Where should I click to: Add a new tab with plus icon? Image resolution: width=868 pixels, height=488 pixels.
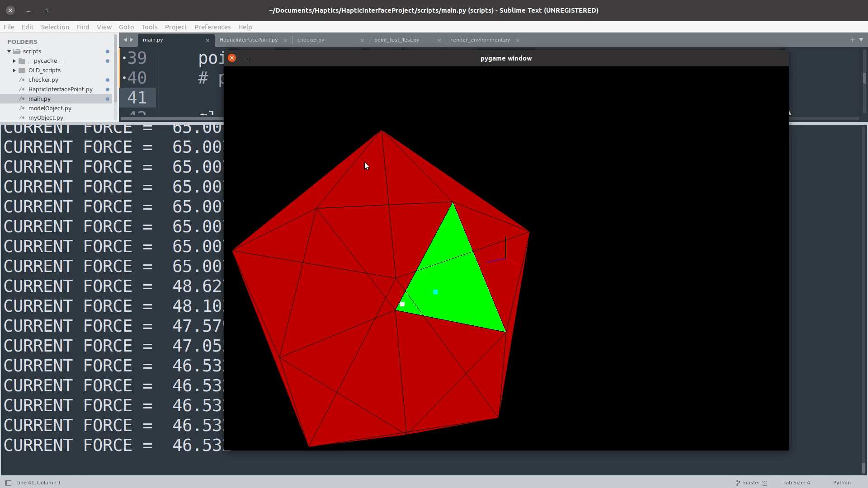tap(852, 40)
